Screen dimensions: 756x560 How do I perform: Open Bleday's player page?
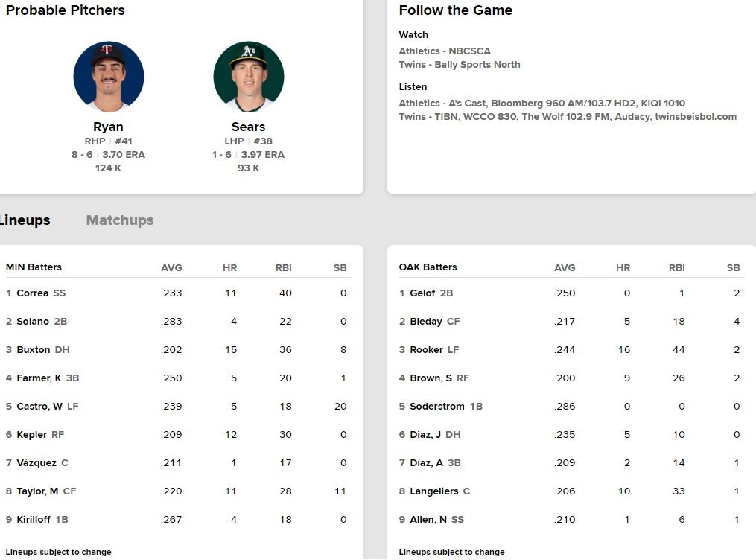(425, 322)
